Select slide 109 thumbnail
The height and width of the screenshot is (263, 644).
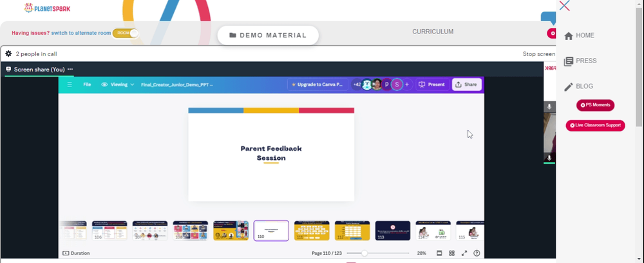point(231,231)
